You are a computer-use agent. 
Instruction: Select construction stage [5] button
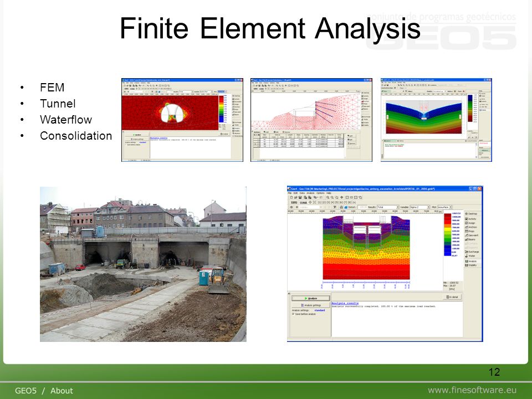337,203
